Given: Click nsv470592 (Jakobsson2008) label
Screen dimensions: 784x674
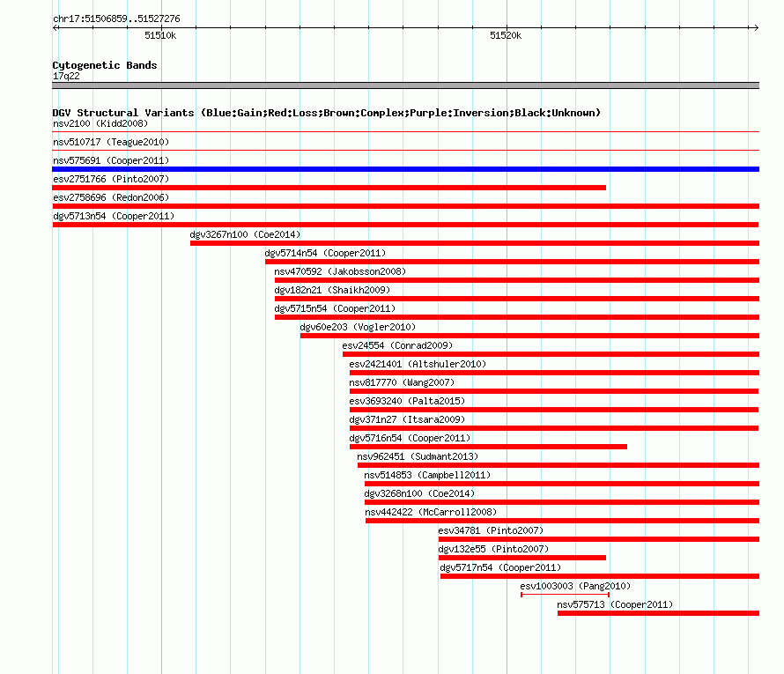Looking at the screenshot, I should click(340, 271).
